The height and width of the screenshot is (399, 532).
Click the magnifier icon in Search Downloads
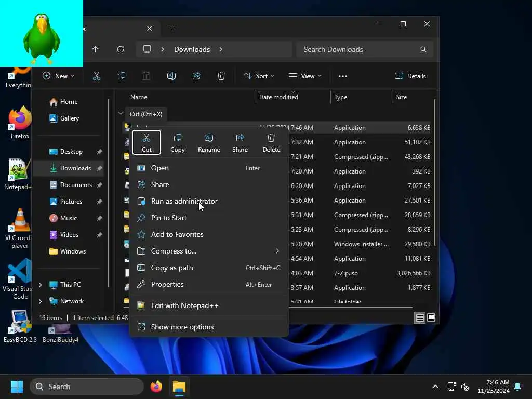pyautogui.click(x=423, y=49)
